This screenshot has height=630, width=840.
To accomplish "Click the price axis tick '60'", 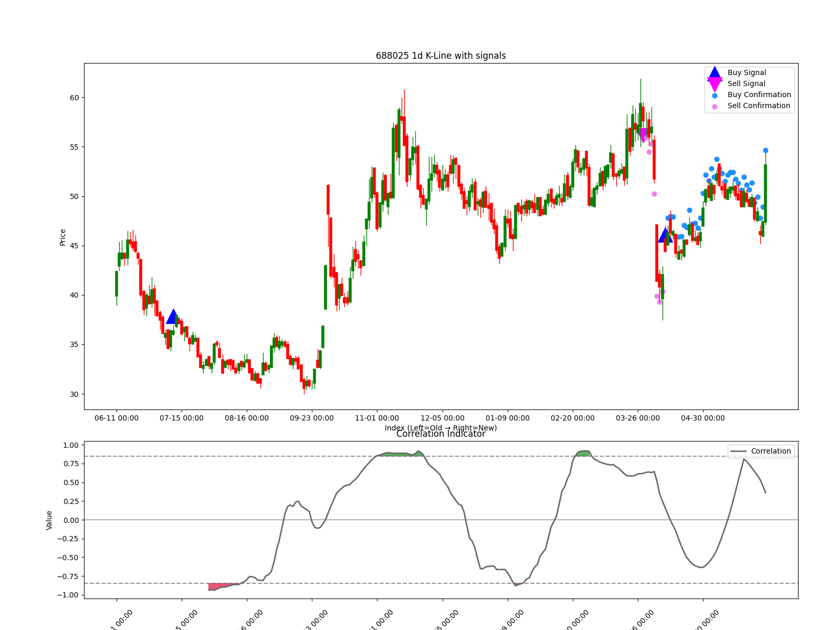I will pyautogui.click(x=74, y=98).
